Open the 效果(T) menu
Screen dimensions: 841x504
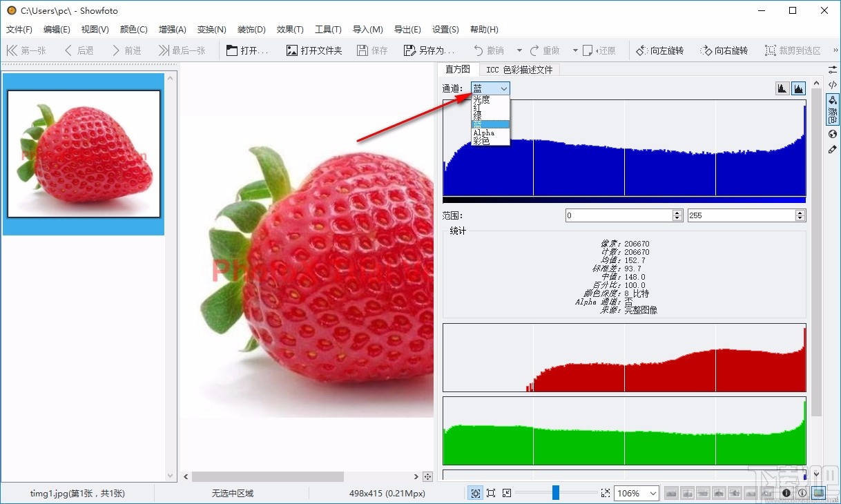(290, 30)
